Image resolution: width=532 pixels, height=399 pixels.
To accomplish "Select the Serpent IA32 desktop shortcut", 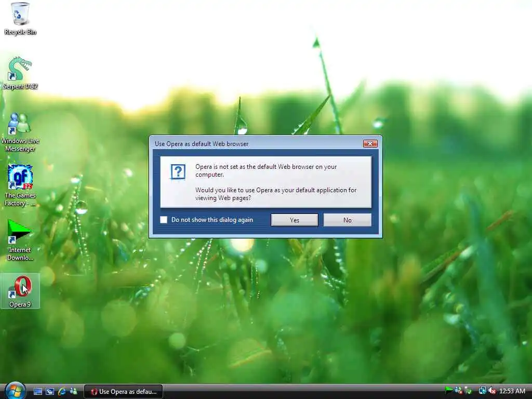I will pos(20,73).
